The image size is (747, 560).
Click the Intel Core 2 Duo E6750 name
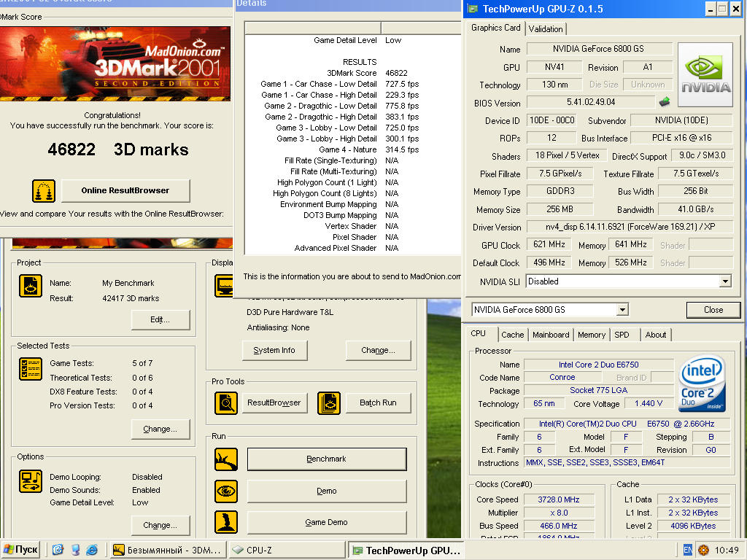tap(598, 365)
